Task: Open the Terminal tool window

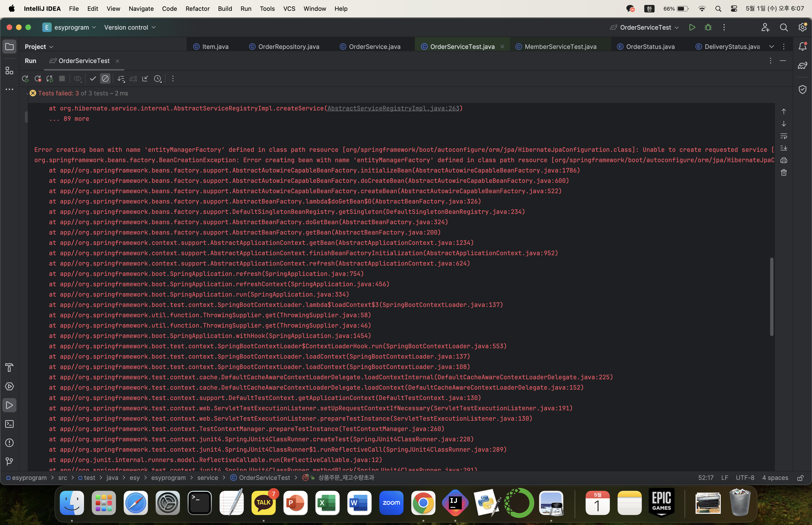Action: [x=10, y=424]
